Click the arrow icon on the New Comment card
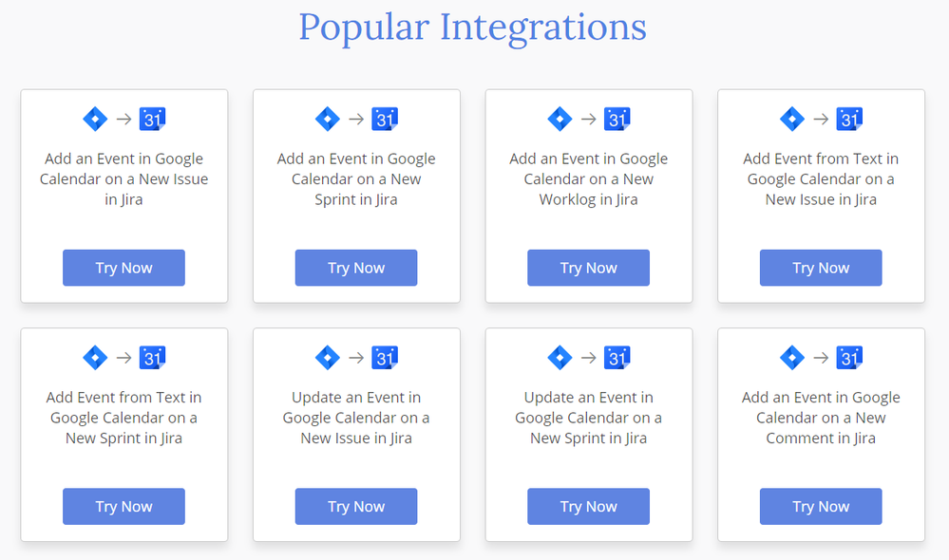Viewport: 949px width, 560px height. 821,358
